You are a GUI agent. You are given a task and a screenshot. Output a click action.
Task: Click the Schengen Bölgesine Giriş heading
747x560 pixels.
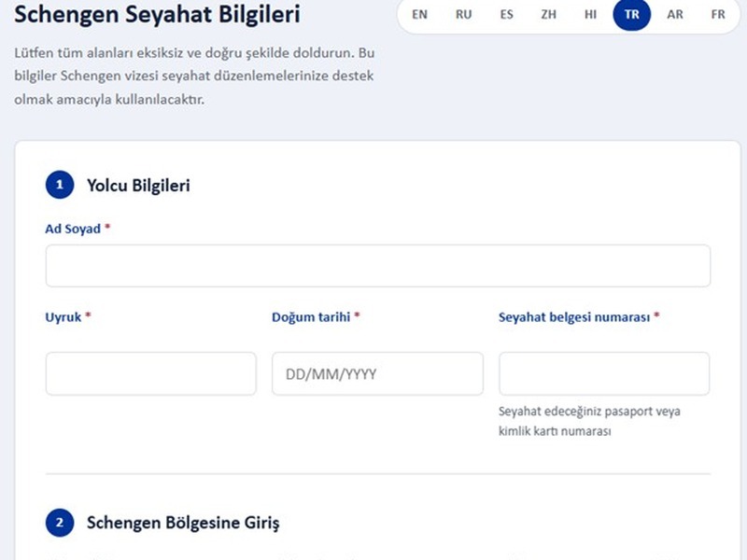[183, 523]
